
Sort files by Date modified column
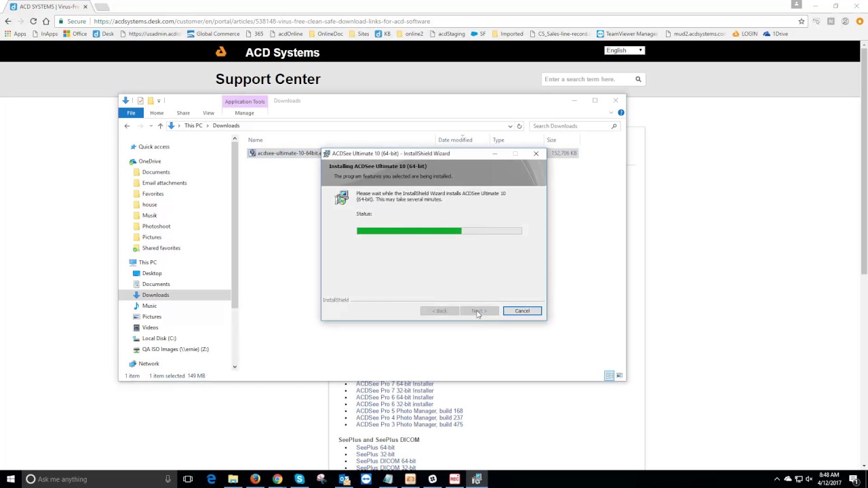point(455,140)
